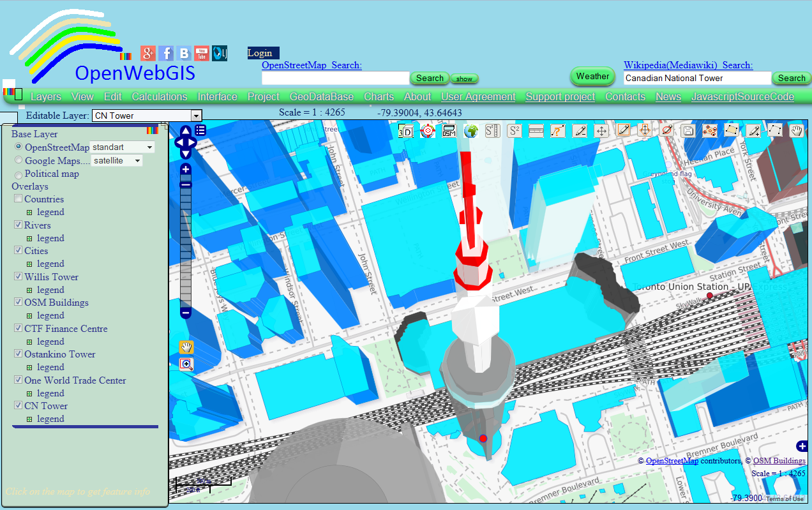
Task: Open the standard style dropdown for OpenStreetMap
Action: pos(147,147)
